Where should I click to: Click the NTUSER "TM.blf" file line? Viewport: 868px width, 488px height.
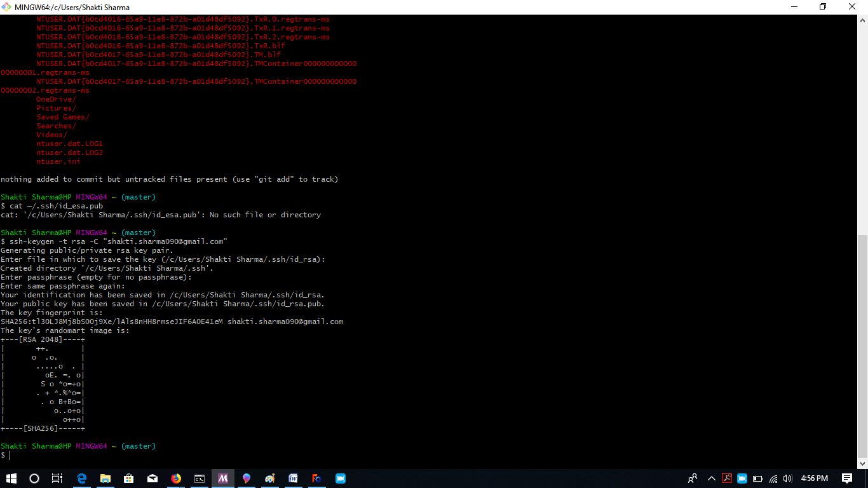(159, 55)
